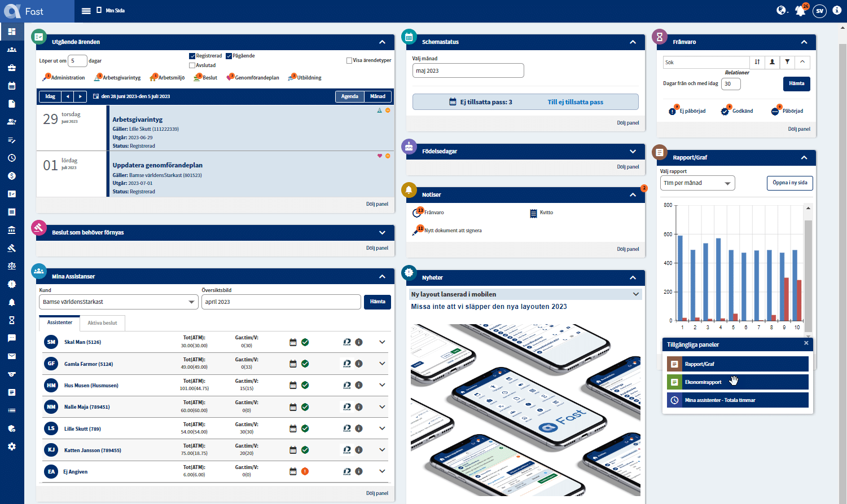Open calendar icon for Skal Man row

coord(293,342)
